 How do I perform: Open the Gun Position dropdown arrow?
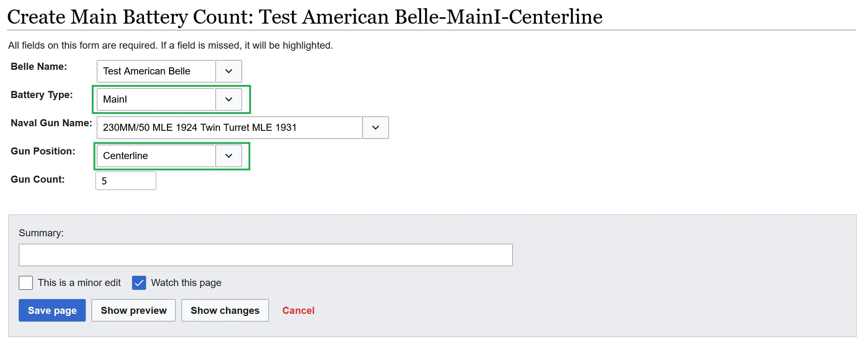pyautogui.click(x=229, y=156)
